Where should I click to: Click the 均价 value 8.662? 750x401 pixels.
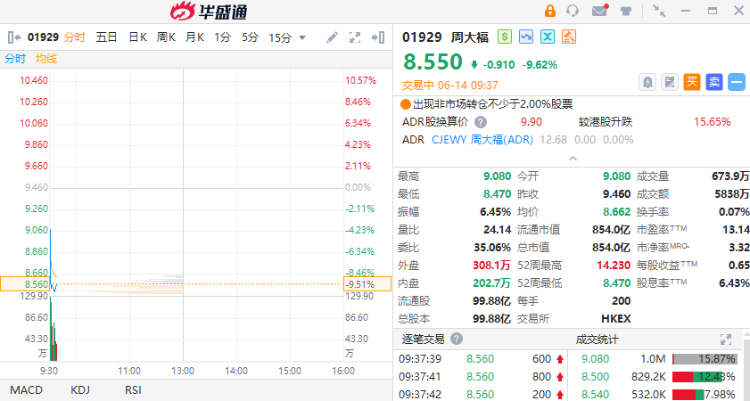point(617,212)
